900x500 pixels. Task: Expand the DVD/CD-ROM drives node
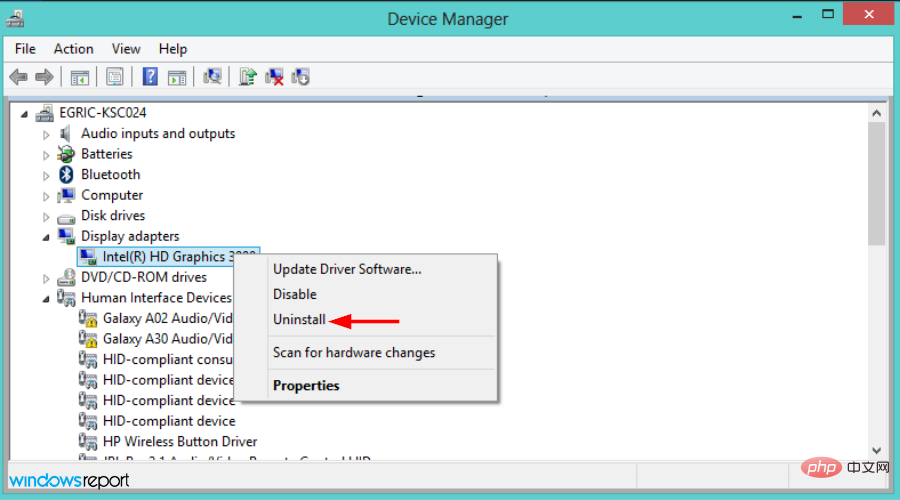[46, 279]
